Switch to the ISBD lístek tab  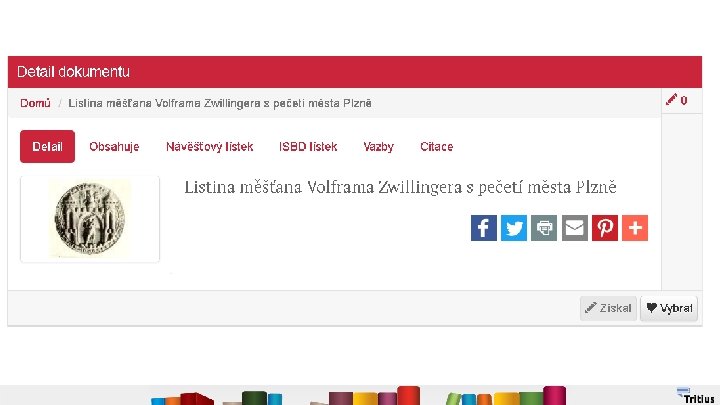[308, 146]
